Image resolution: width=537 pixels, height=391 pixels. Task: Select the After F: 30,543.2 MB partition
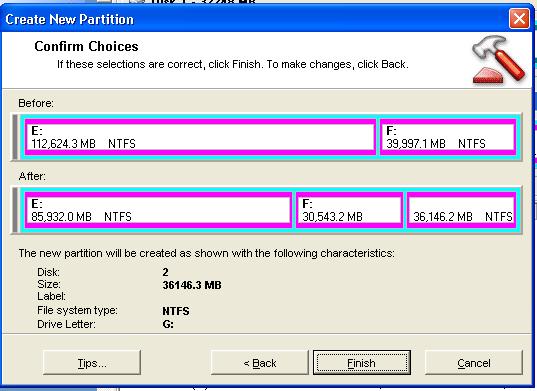point(349,210)
